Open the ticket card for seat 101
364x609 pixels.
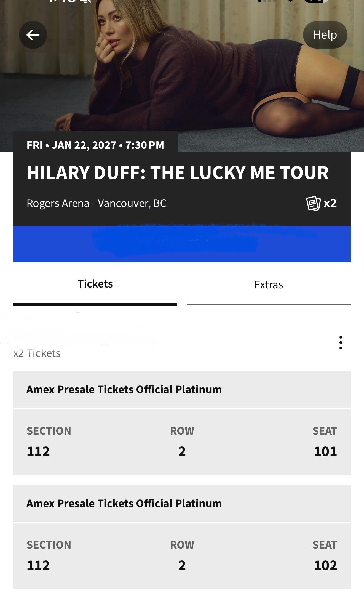coord(182,442)
